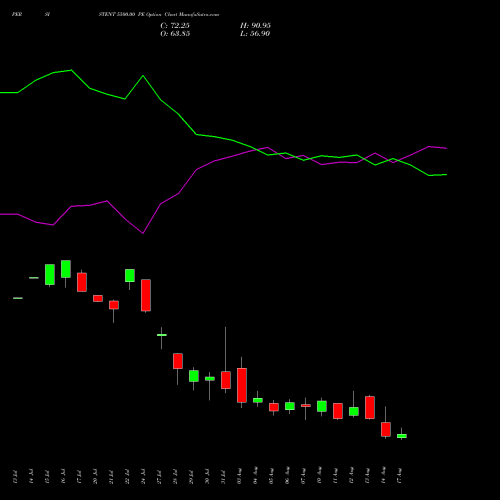500x500 pixels.
Task: Click the green candle for 22 Jul
Action: [x=130, y=276]
